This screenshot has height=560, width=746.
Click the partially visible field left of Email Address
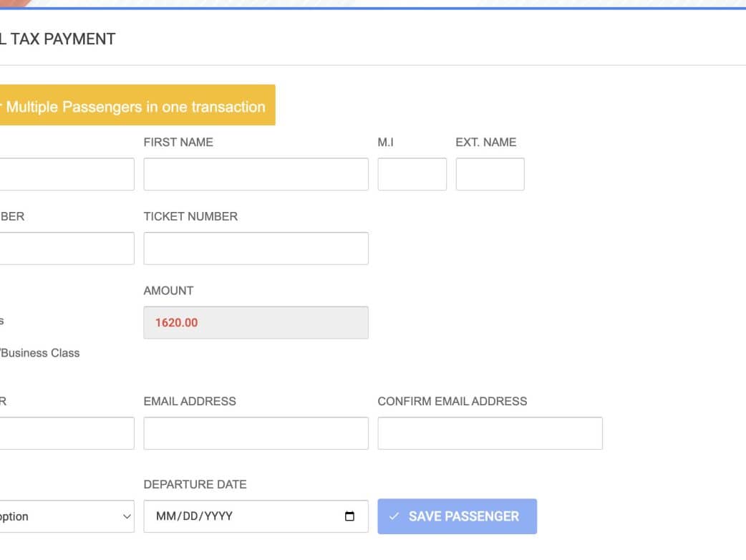click(67, 433)
